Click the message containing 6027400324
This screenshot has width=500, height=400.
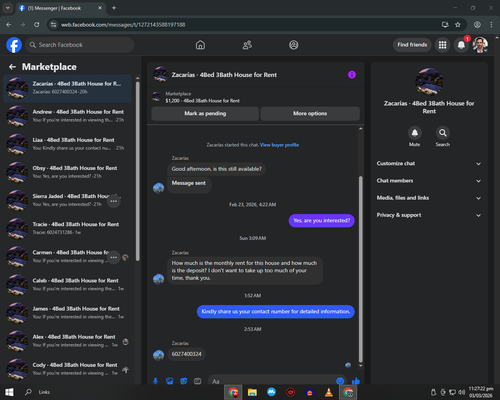186,354
